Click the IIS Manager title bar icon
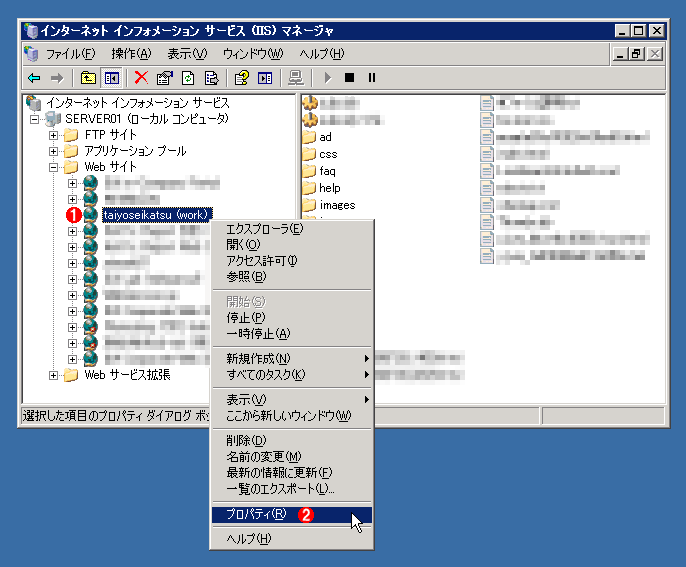Image resolution: width=686 pixels, height=567 pixels. click(x=32, y=30)
